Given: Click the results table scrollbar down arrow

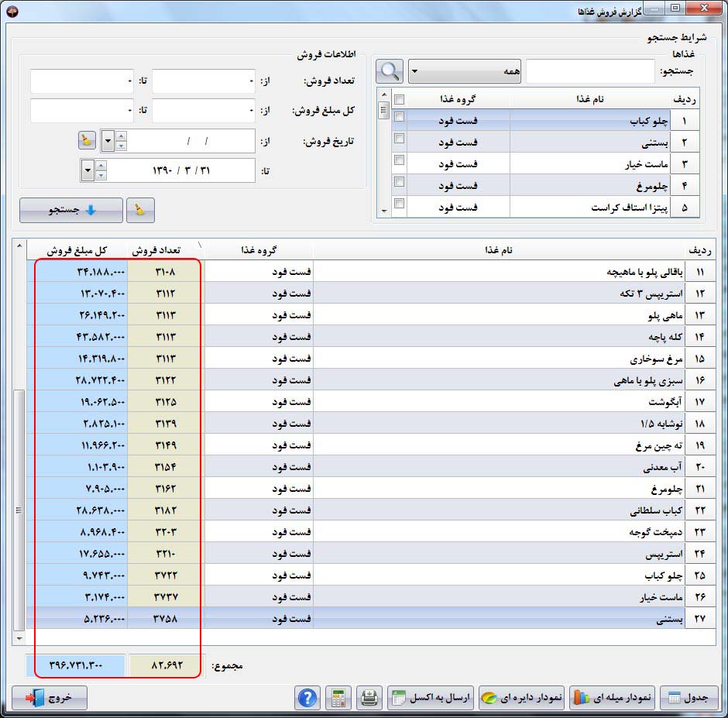Looking at the screenshot, I should point(19,639).
